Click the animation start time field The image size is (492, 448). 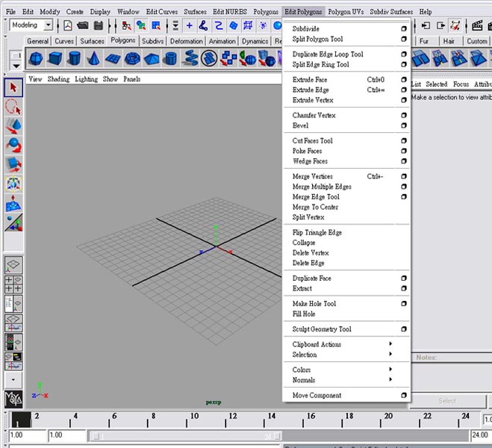click(28, 435)
